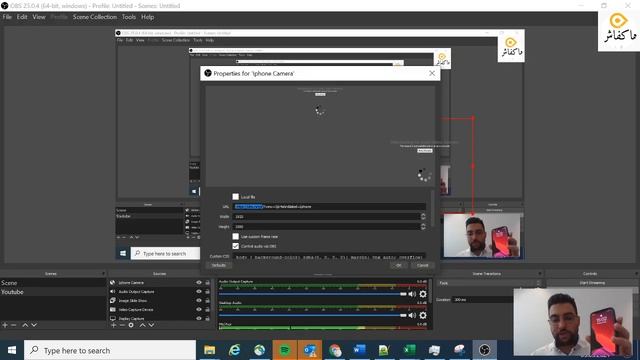This screenshot has height=360, width=640.
Task: Hide the Display Capture source
Action: pos(199,318)
